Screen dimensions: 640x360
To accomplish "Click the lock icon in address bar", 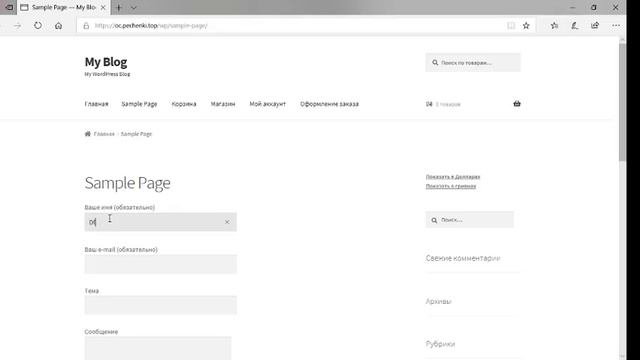I will click(86, 26).
